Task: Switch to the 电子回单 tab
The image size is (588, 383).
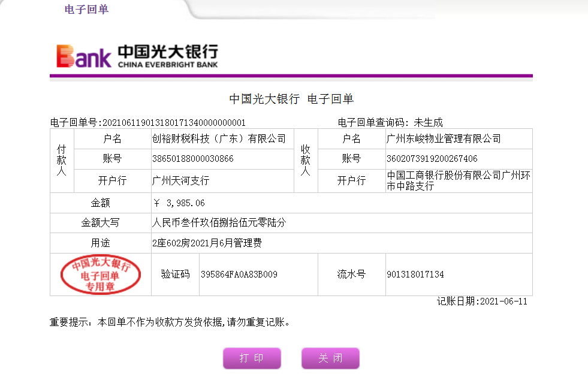Action: pyautogui.click(x=86, y=10)
